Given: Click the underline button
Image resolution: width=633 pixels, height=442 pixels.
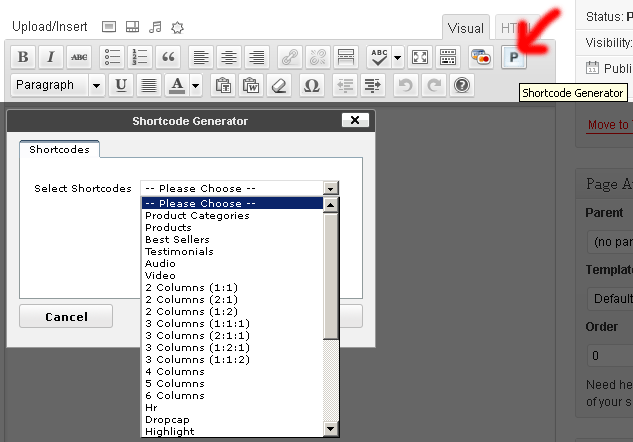Looking at the screenshot, I should [x=121, y=86].
